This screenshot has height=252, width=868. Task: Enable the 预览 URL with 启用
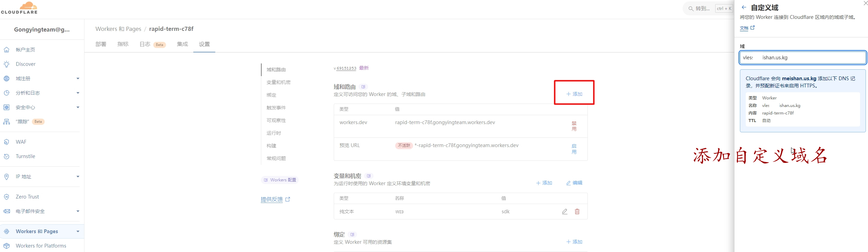tap(574, 149)
